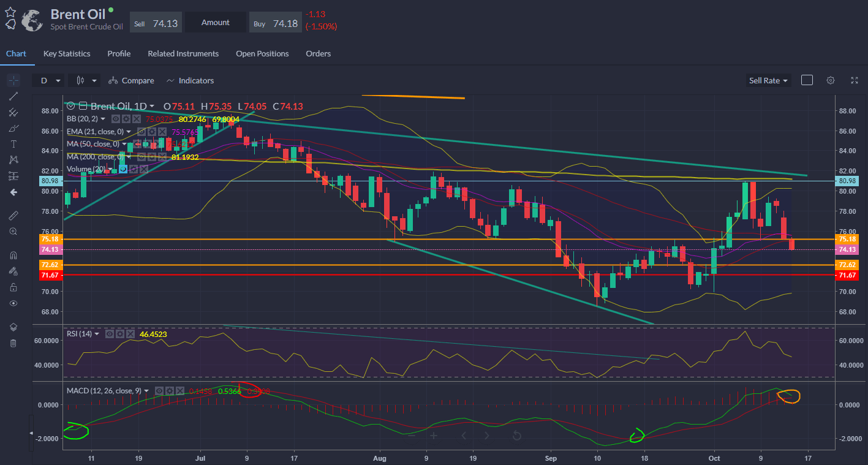Switch to the Chart tab

[x=16, y=54]
